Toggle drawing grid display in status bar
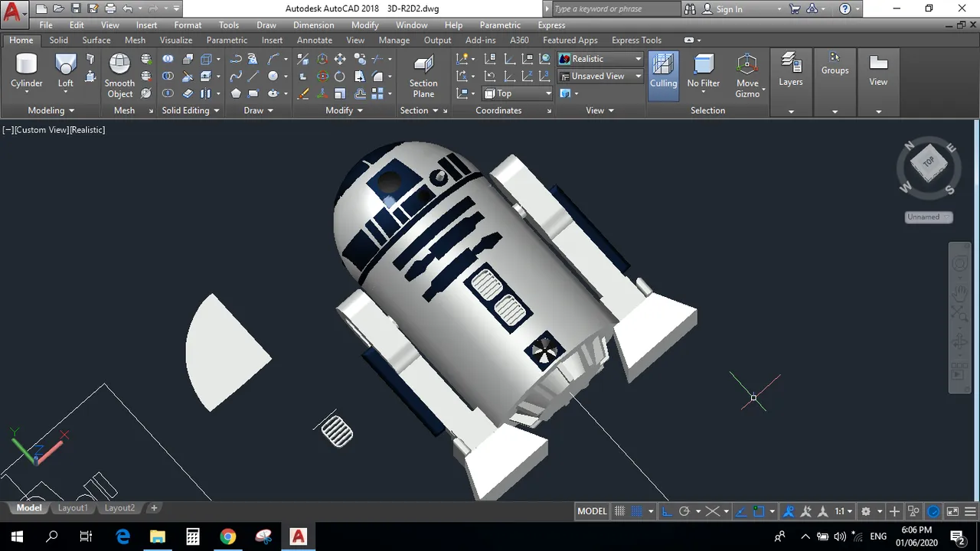Screen dimensions: 980x551 click(x=620, y=511)
